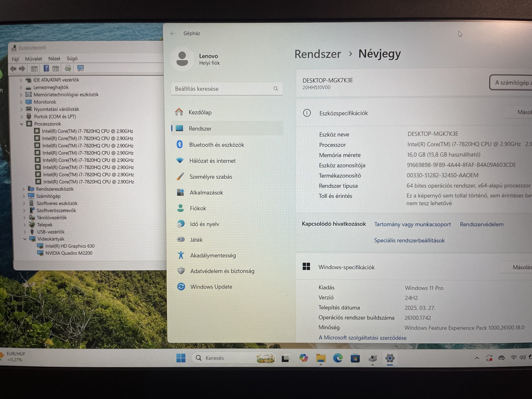Open the Súgó menu
This screenshot has height=399, width=532.
pos(72,59)
